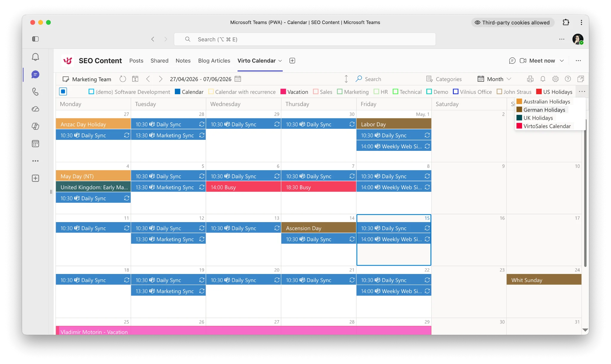Refresh the Virto calendar
The height and width of the screenshot is (364, 611).
coord(123,79)
